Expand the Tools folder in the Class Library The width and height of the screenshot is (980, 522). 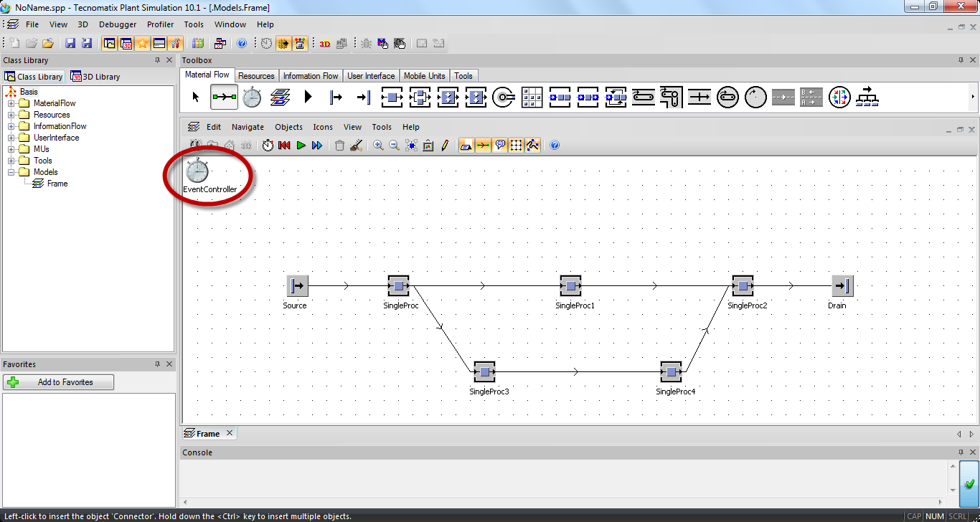[11, 161]
